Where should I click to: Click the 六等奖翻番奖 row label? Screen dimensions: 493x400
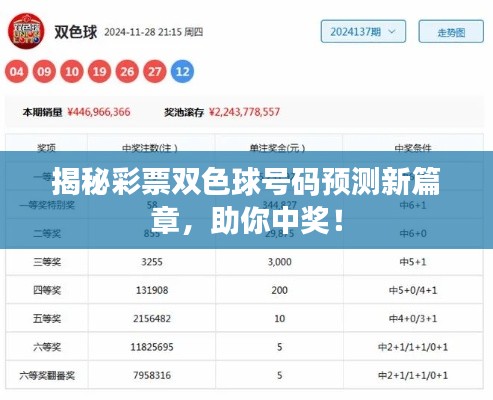[47, 376]
